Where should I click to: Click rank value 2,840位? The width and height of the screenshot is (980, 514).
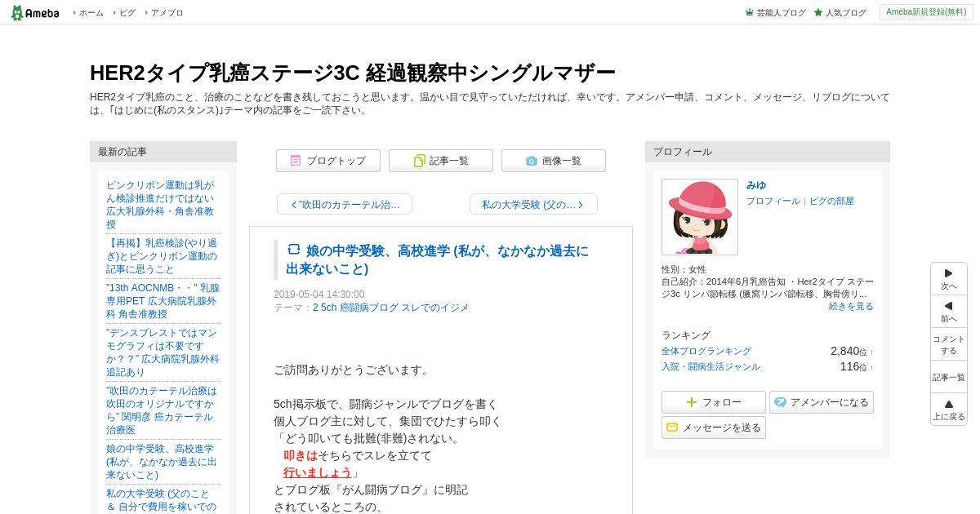point(849,351)
